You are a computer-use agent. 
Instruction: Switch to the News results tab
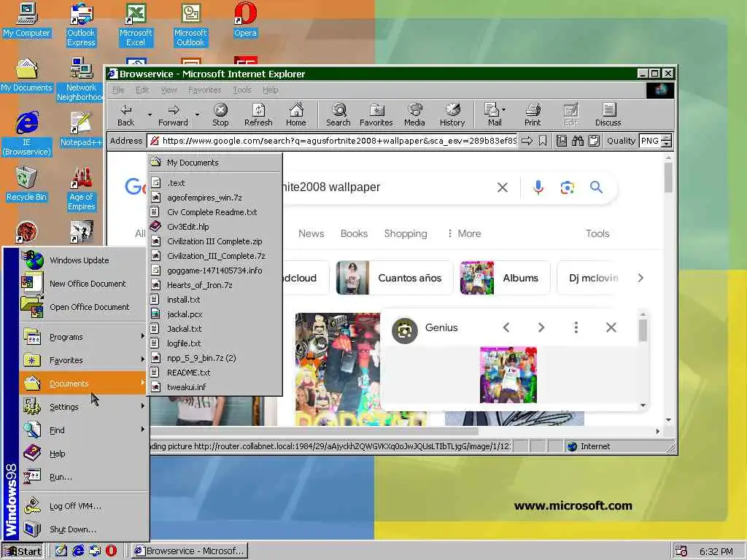[311, 233]
